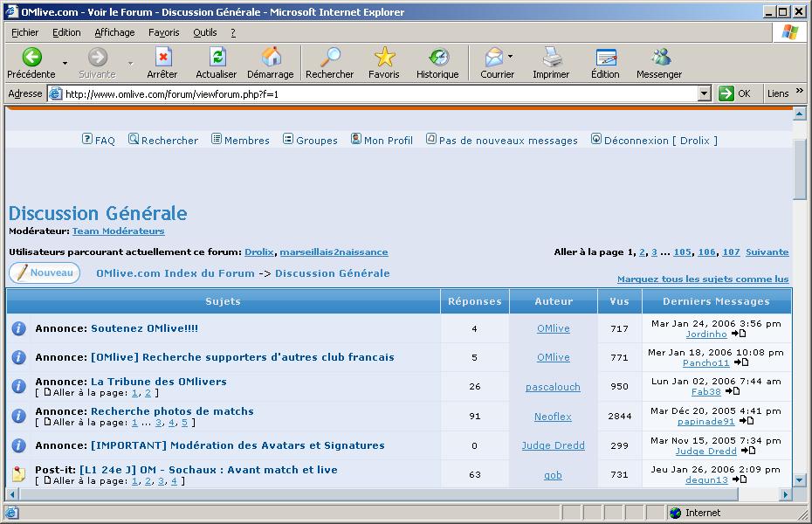View latest post icon next to Jordinho
The height and width of the screenshot is (524, 812).
click(739, 334)
